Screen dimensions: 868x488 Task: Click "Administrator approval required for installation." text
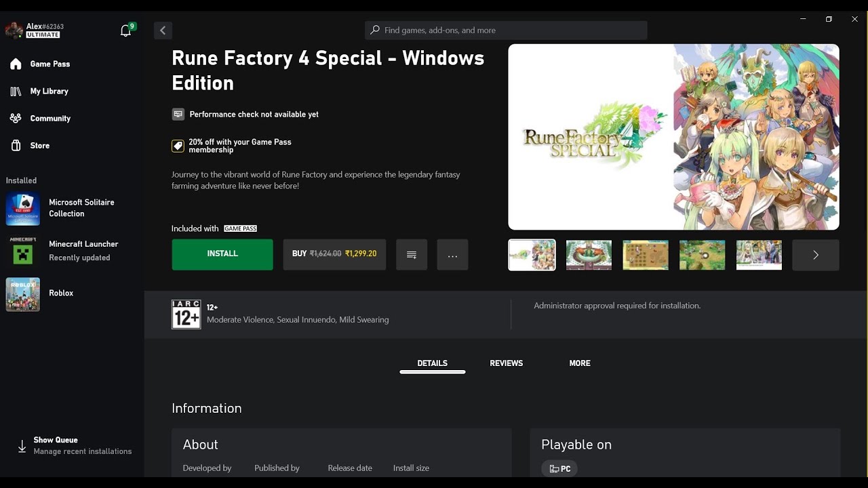click(x=617, y=306)
